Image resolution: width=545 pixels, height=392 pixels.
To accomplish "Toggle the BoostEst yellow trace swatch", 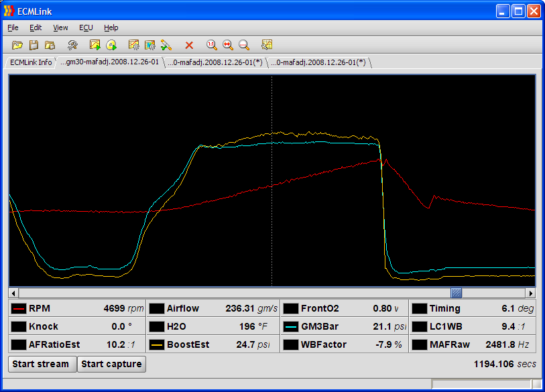I will coord(157,344).
